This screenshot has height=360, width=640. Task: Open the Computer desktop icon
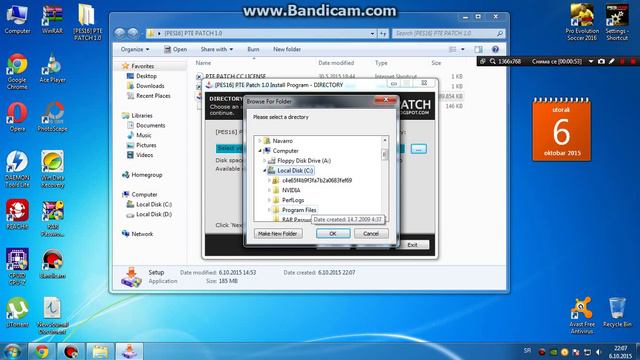tap(17, 20)
